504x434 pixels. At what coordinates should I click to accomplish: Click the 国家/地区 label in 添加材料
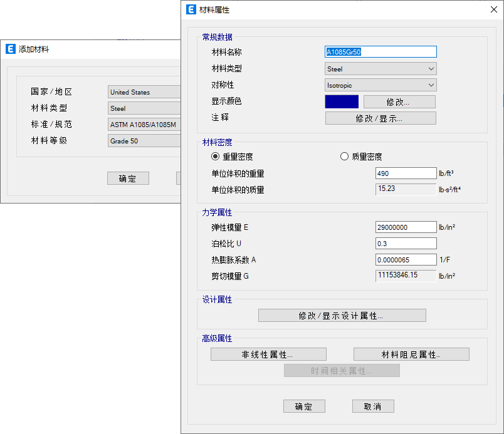click(x=51, y=91)
